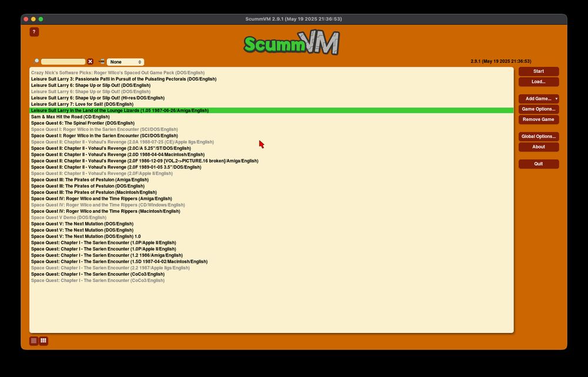588x377 pixels.
Task: Select Leisure Suit Larry 3 Passionate Patti
Action: 272,79
